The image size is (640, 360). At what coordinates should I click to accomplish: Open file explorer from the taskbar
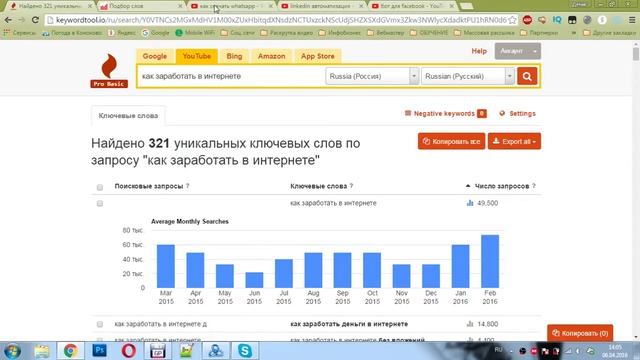coord(41,351)
